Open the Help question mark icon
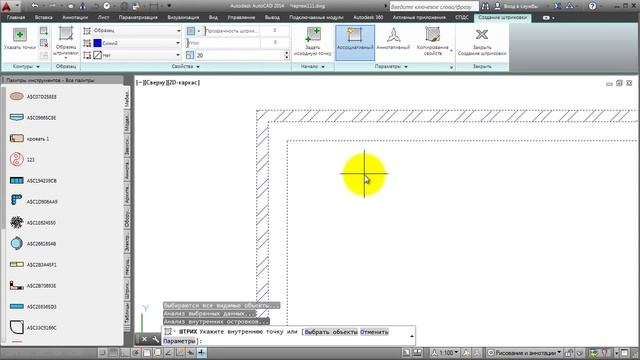This screenshot has width=640, height=360. coord(592,6)
